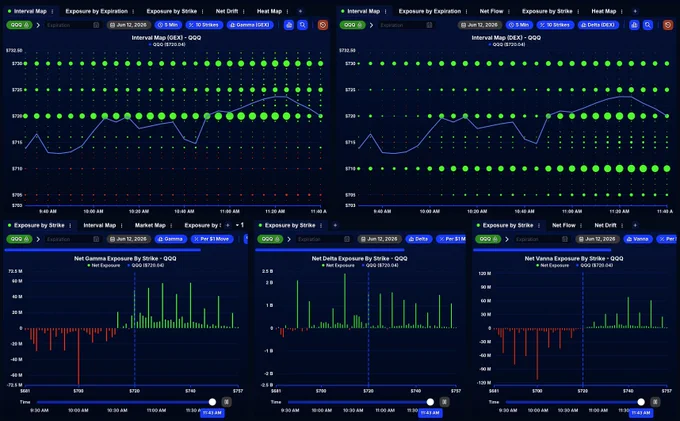Click the Net Vanna chart's time slider handle
Image resolution: width=680 pixels, height=421 pixels.
point(641,402)
